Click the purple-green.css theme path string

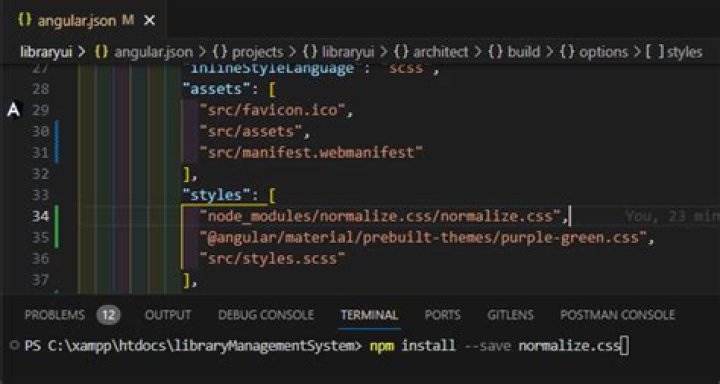tap(423, 238)
